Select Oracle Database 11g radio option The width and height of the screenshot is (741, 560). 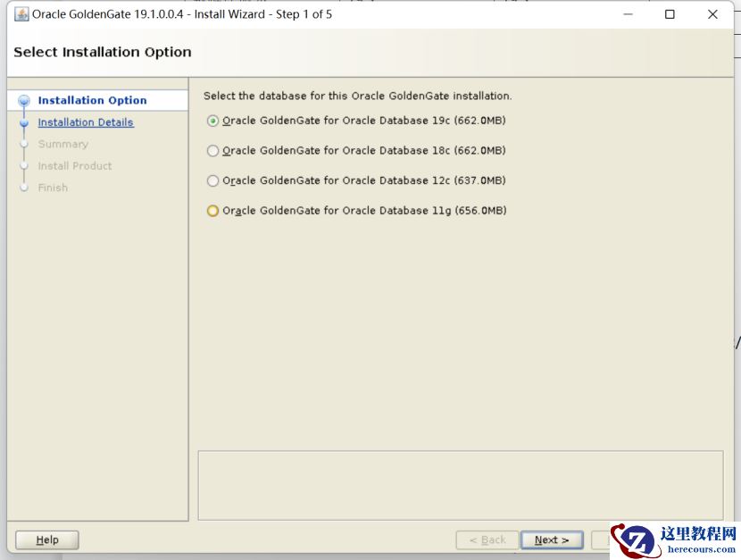[212, 211]
